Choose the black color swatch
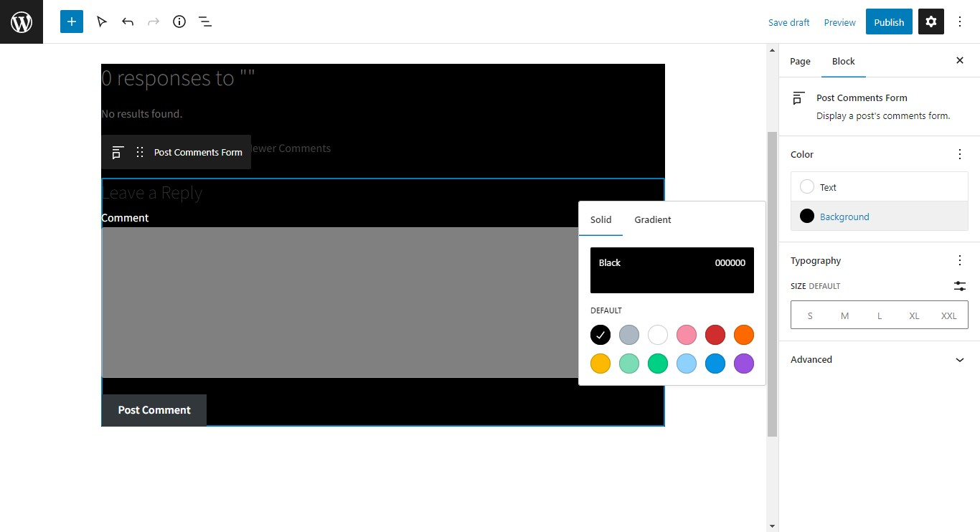The height and width of the screenshot is (532, 980). (x=600, y=335)
